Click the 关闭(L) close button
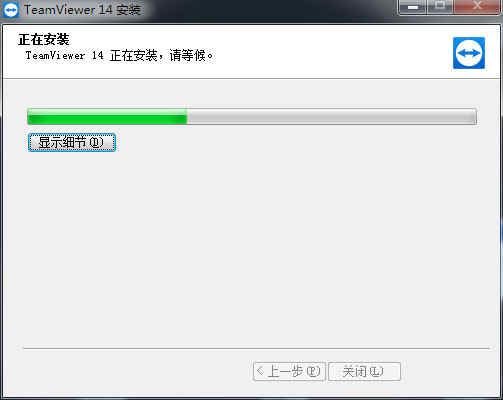 point(364,371)
